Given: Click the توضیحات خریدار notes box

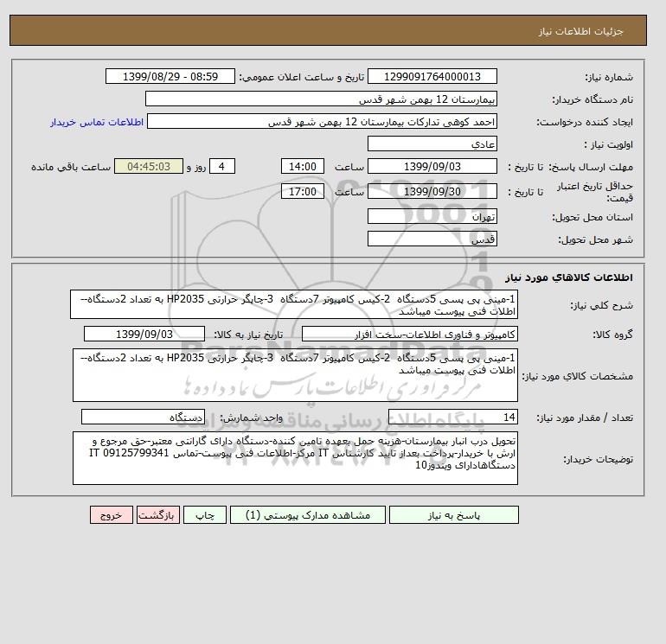Looking at the screenshot, I should click(295, 458).
